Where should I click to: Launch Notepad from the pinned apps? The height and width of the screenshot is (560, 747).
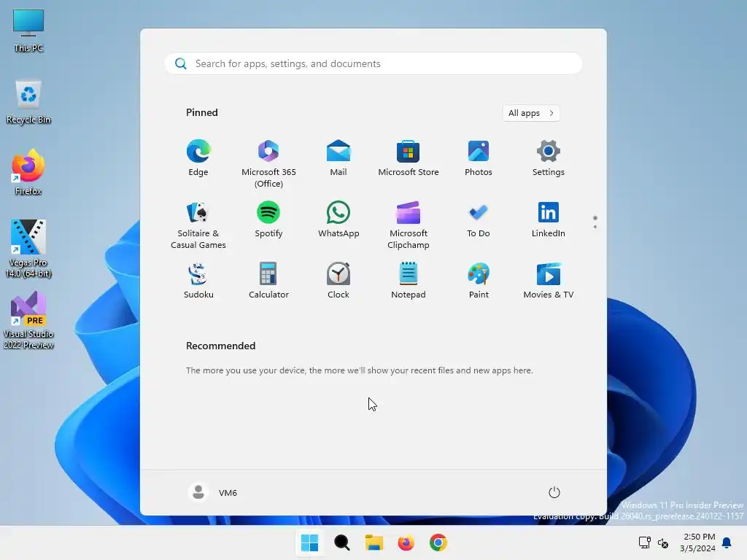click(x=409, y=281)
